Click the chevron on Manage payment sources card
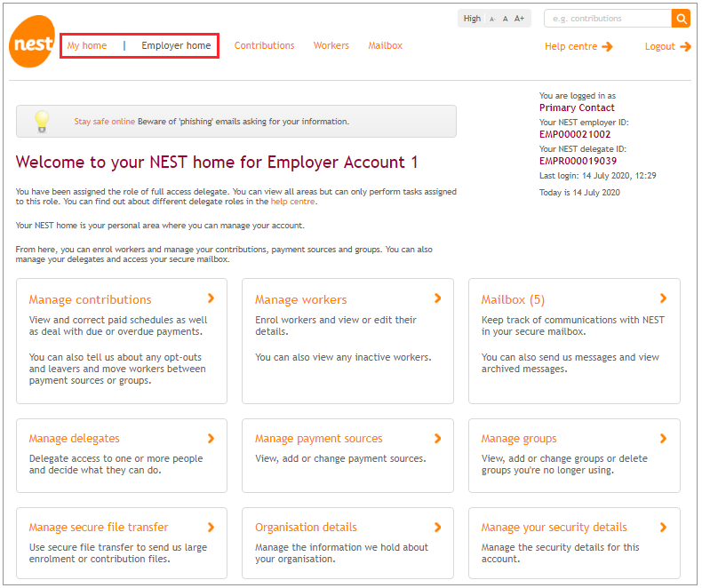 coord(438,439)
